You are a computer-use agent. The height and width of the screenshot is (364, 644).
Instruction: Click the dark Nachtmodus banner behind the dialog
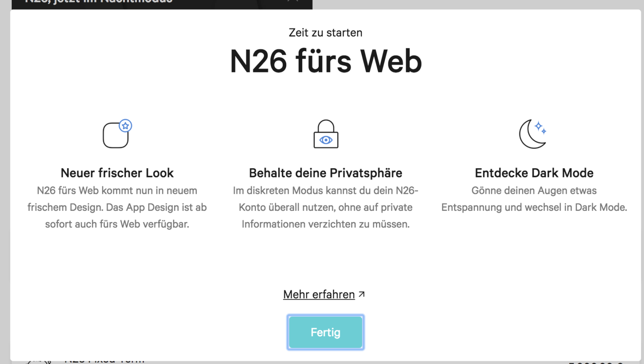(161, 4)
